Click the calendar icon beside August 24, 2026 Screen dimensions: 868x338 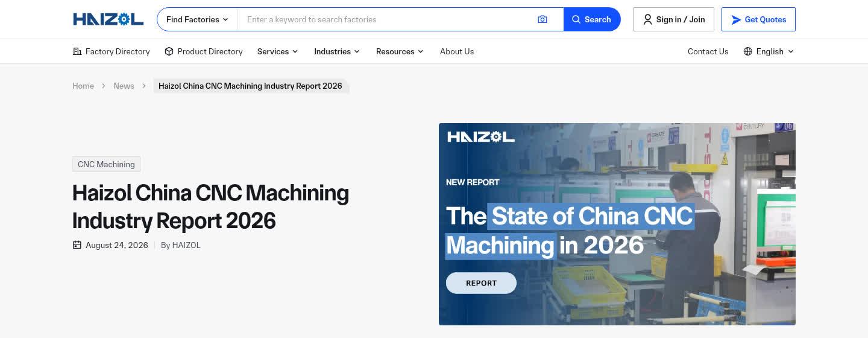[77, 245]
